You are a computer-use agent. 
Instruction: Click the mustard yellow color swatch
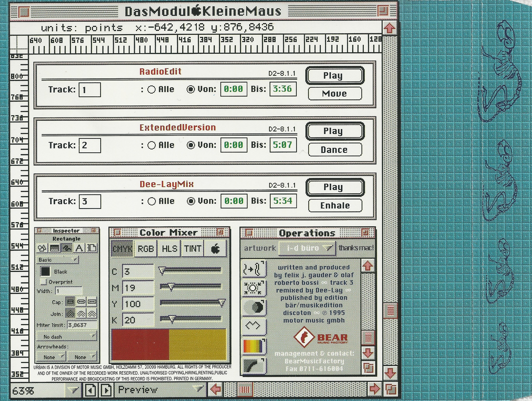pyautogui.click(x=198, y=344)
